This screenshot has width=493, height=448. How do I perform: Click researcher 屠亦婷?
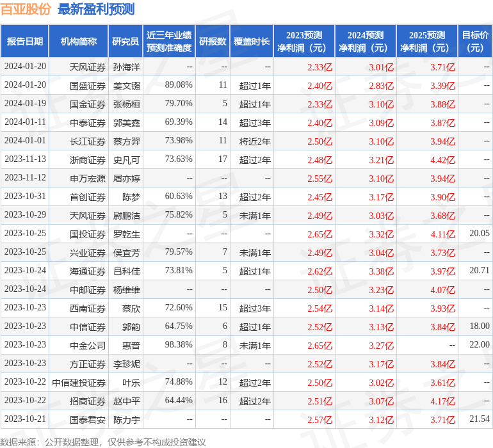(x=127, y=179)
